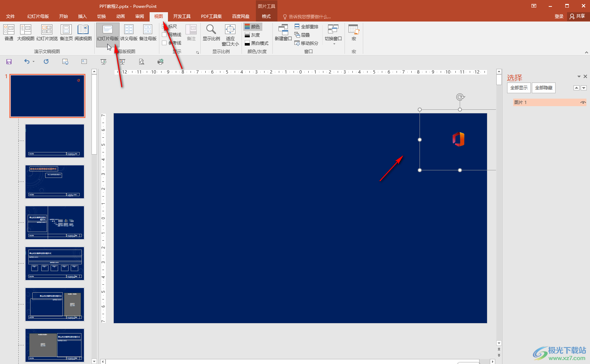
Task: Click Arrange All (全部重排)
Action: [x=306, y=27]
